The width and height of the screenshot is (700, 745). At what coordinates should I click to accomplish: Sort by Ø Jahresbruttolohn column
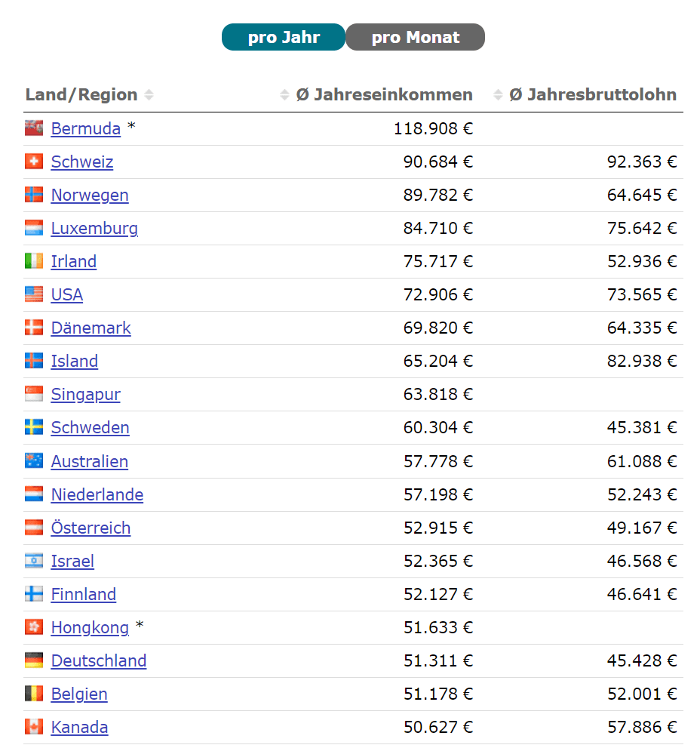click(x=592, y=95)
